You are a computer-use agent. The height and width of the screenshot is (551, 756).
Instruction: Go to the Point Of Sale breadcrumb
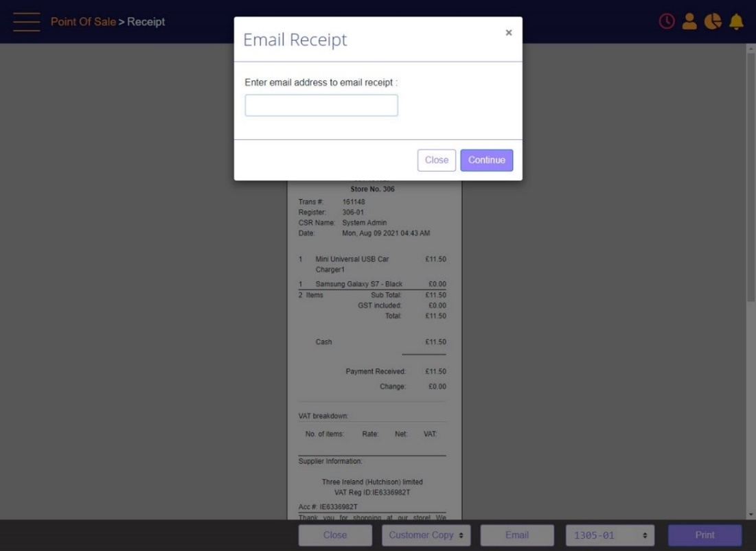[x=83, y=22]
